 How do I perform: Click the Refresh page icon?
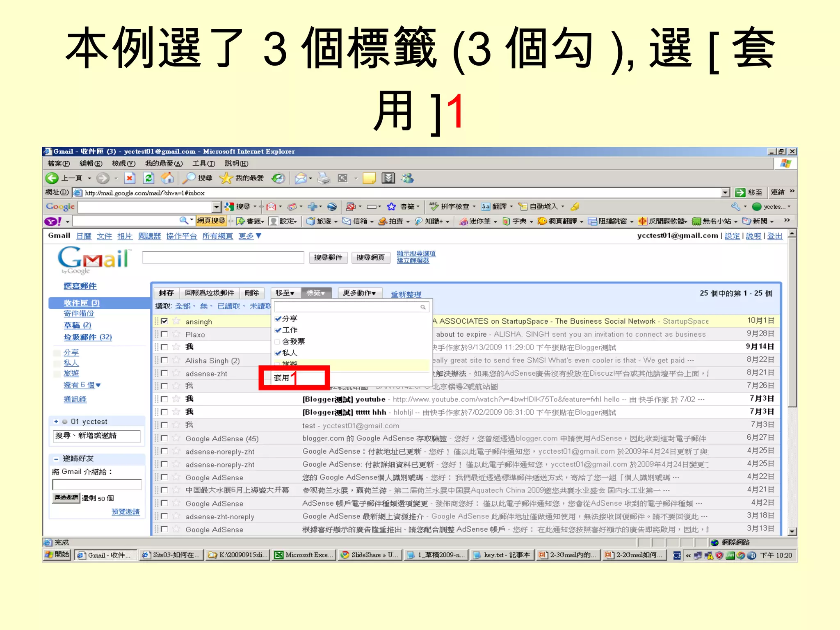click(x=148, y=178)
